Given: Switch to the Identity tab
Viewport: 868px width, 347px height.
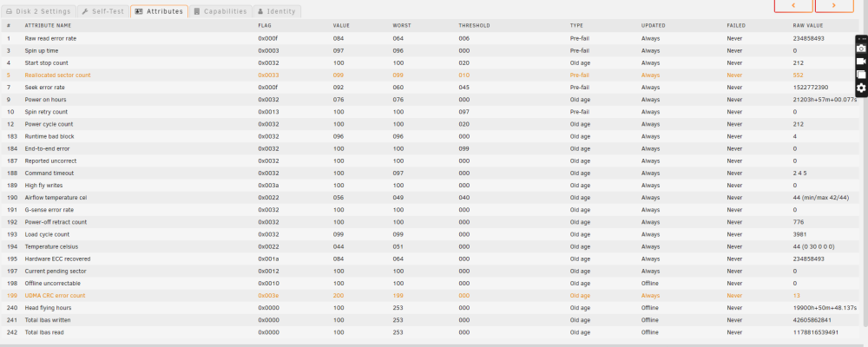Looking at the screenshot, I should [277, 11].
